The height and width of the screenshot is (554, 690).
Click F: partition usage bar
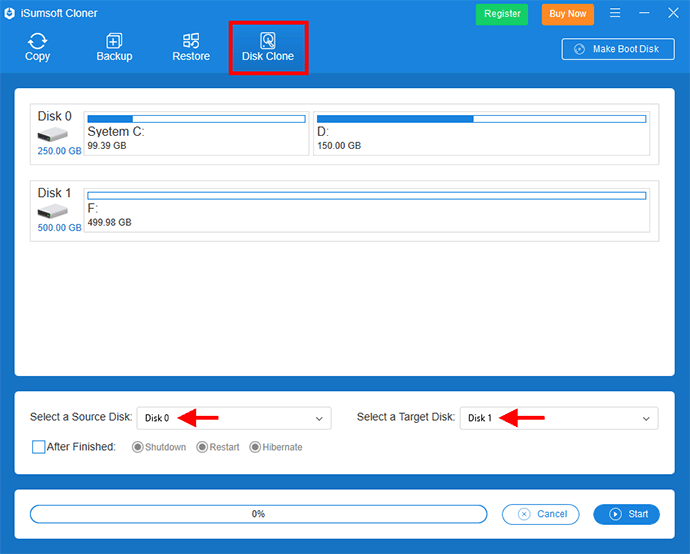[367, 195]
